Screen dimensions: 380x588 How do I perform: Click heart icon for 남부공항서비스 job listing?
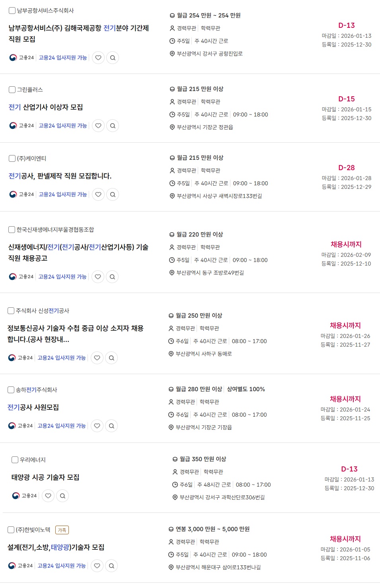[98, 58]
